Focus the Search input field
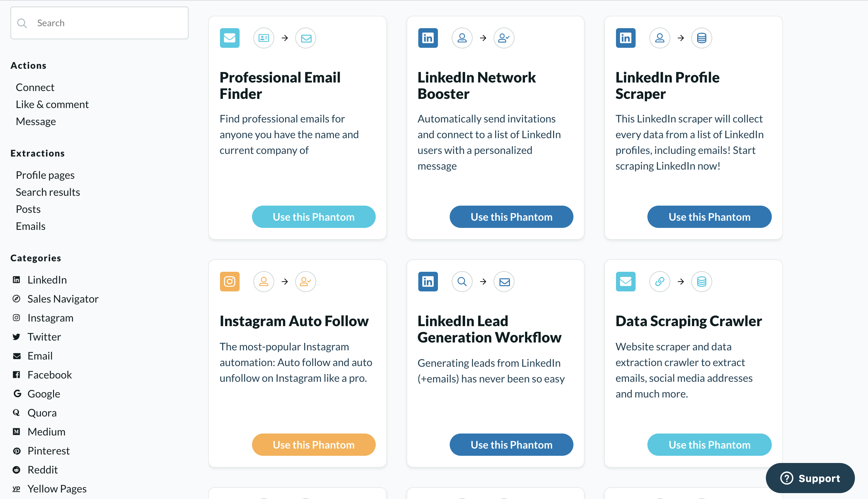This screenshot has width=868, height=499. pyautogui.click(x=99, y=23)
